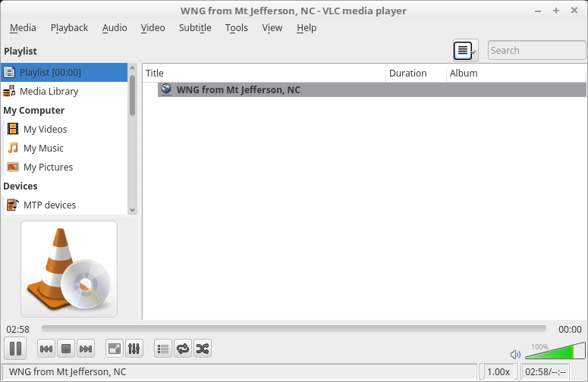Toggle the playlist view button
Screen dimensions: 588x382
[163, 349]
